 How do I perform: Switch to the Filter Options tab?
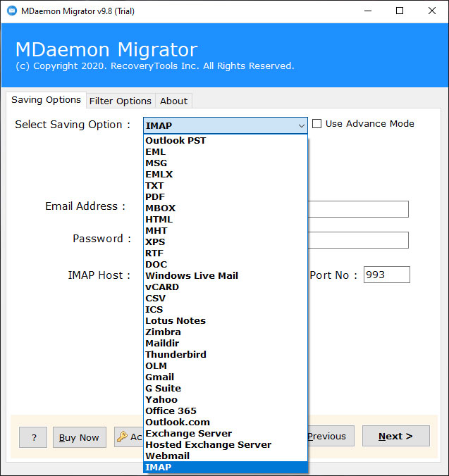coord(121,101)
